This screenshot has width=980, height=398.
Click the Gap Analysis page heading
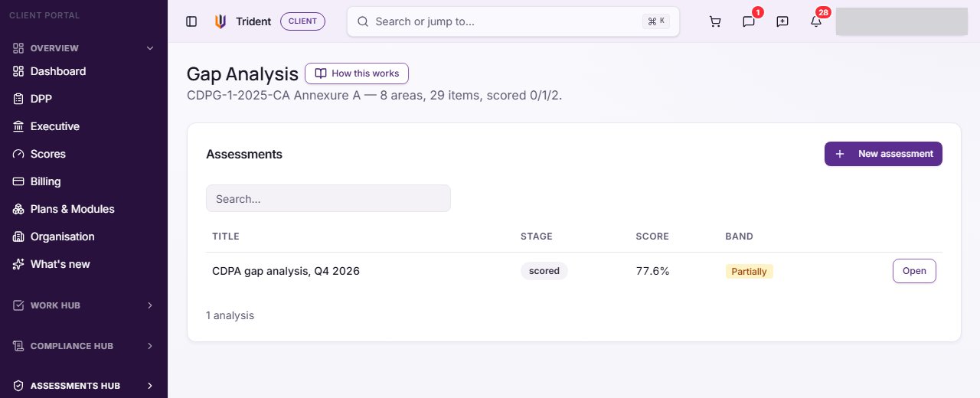click(x=243, y=74)
